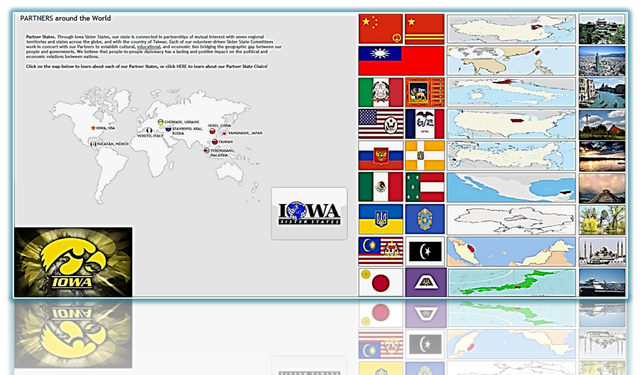Viewport: 640px width, 375px height.
Task: Click the green Japan map thumbnail
Action: pos(512,282)
